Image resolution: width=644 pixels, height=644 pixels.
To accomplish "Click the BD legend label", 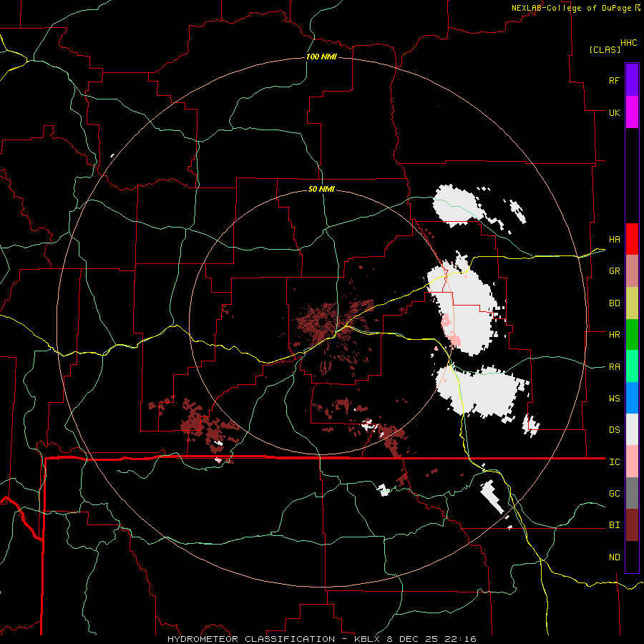I will [x=614, y=303].
